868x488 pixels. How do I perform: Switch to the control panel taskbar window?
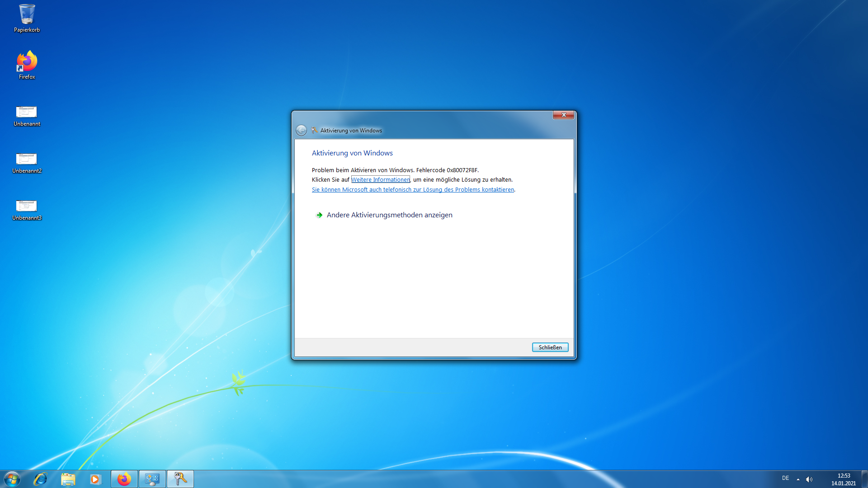(152, 479)
